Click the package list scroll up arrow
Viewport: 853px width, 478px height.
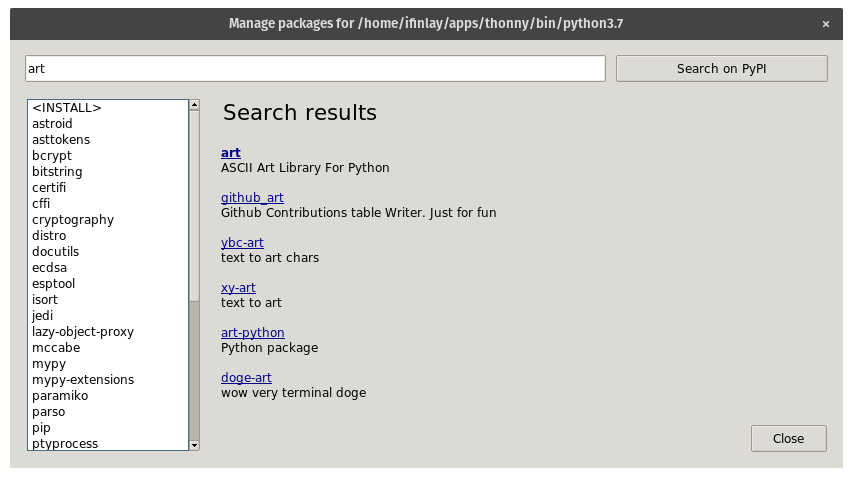point(194,105)
